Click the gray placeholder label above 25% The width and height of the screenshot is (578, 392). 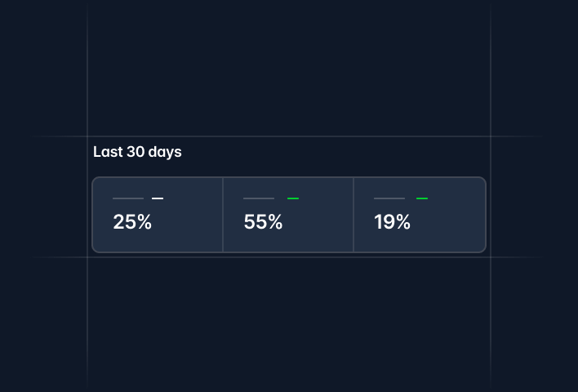(128, 198)
